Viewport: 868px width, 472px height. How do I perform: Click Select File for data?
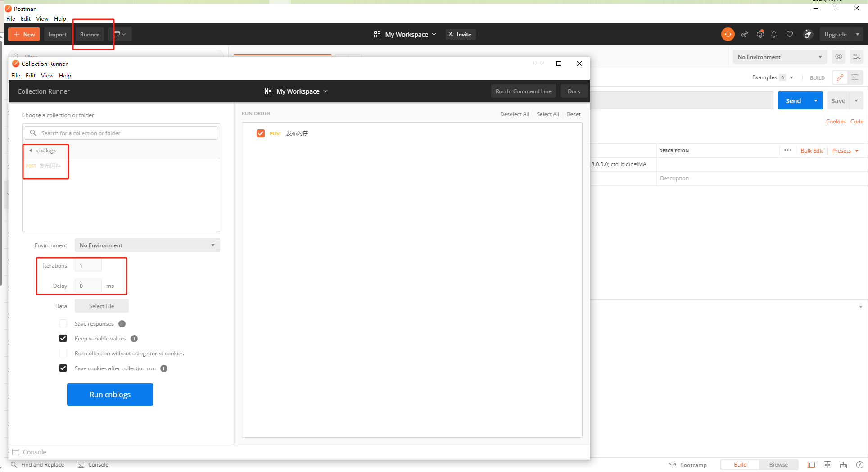(102, 306)
